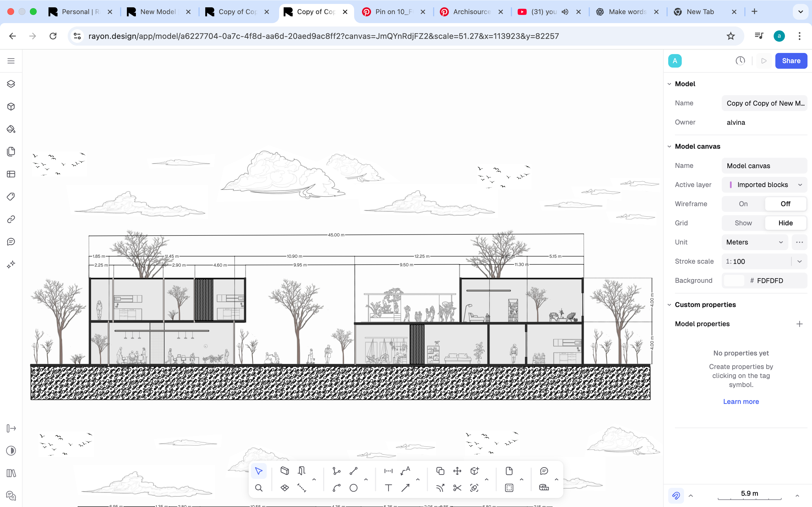This screenshot has height=507, width=812.
Task: Click the Background color swatch
Action: pos(734,281)
